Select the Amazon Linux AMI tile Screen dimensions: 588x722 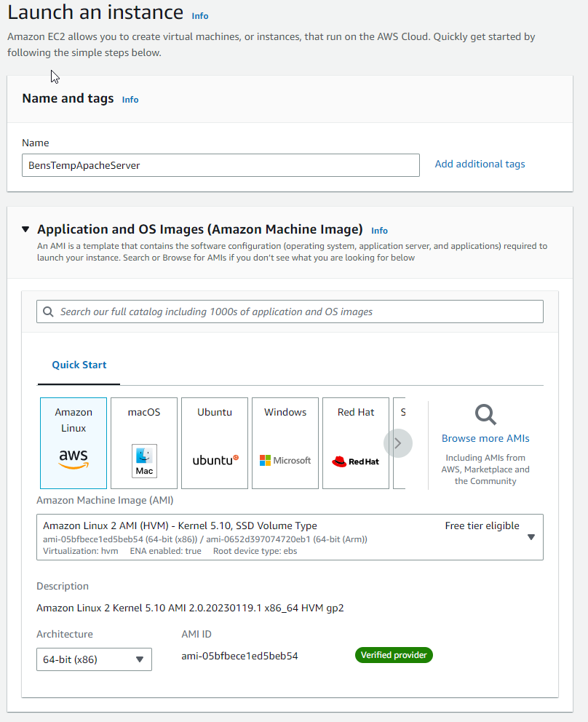73,443
